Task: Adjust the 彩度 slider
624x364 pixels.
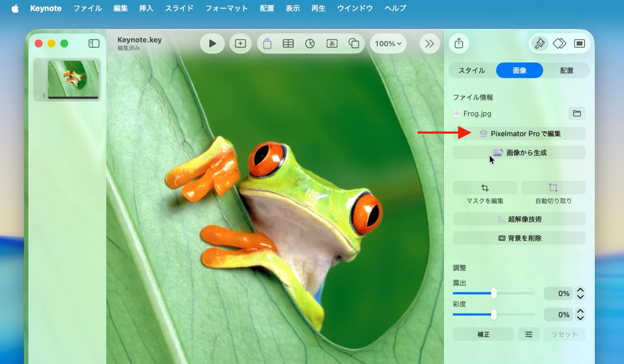Action: coord(494,315)
